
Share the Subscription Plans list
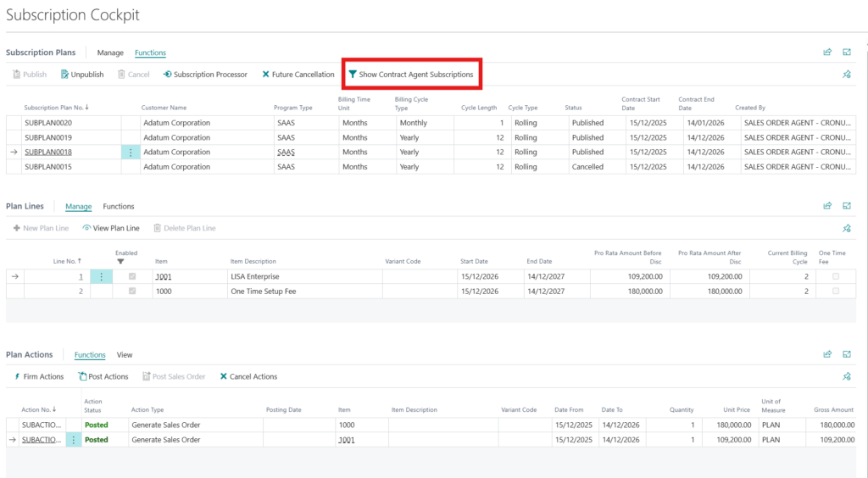coord(827,53)
